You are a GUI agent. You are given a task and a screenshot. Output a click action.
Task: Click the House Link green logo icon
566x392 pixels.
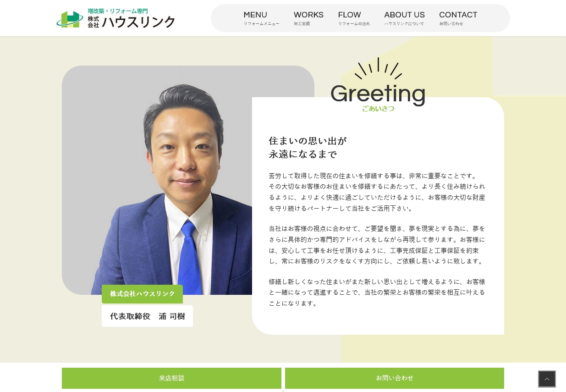(70, 19)
